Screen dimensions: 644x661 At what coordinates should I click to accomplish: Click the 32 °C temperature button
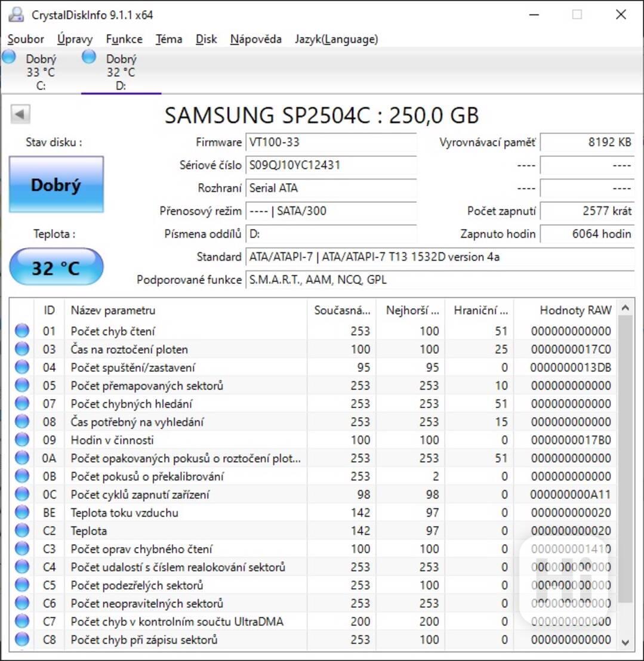(x=56, y=268)
